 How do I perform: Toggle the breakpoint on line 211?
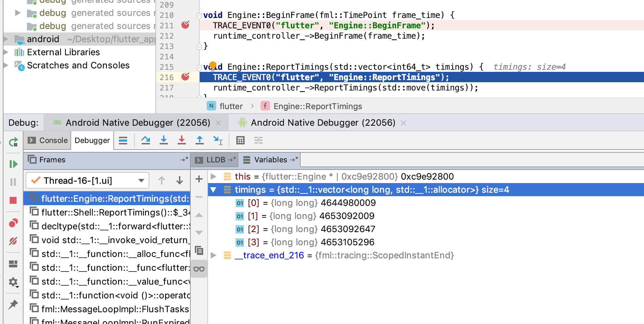(x=186, y=25)
